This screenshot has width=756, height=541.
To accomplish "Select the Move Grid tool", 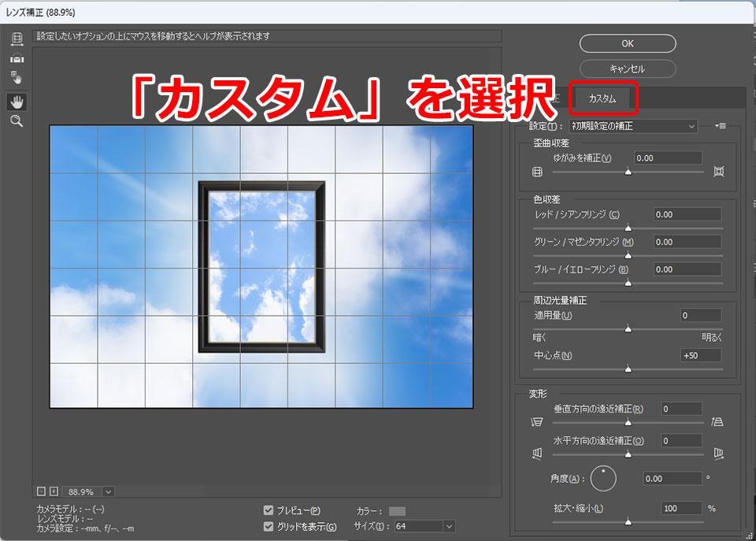I will coord(17,77).
